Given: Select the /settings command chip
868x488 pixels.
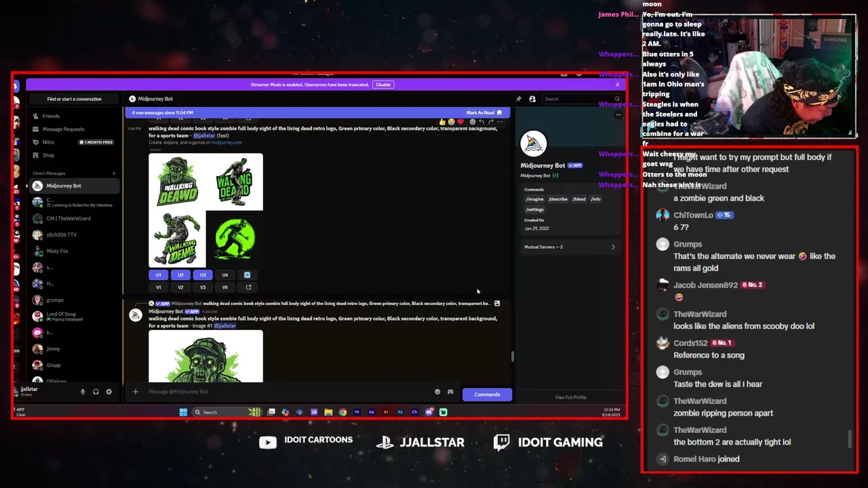Looking at the screenshot, I should pos(535,209).
